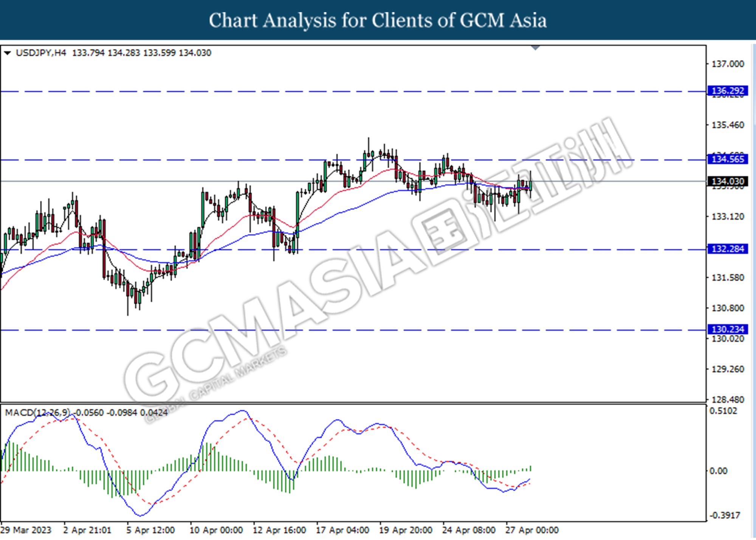Click the Chart Analysis for Clients title
Image resolution: width=756 pixels, height=540 pixels.
click(378, 20)
